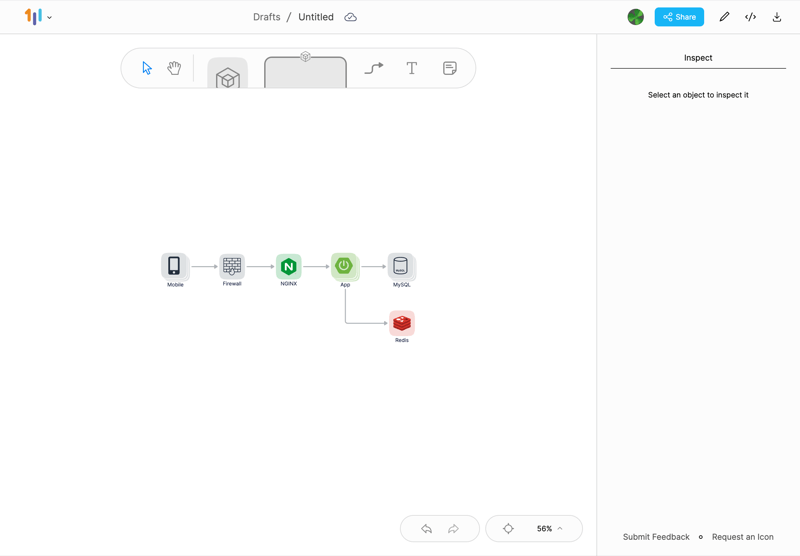The width and height of the screenshot is (800, 556).
Task: Click the redo arrow button
Action: pyautogui.click(x=453, y=528)
